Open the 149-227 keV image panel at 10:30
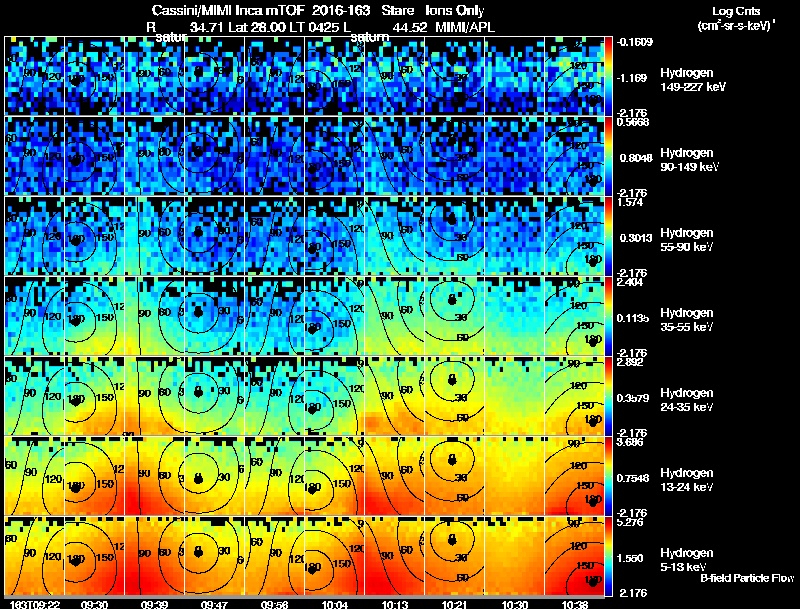800x609 pixels. 514,76
